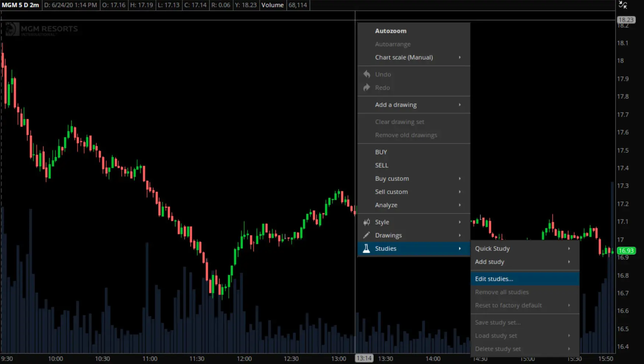Choose the BUY menu entry

pyautogui.click(x=413, y=152)
